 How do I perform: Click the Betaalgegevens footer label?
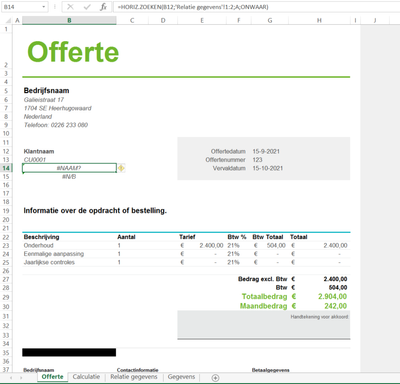(x=271, y=370)
